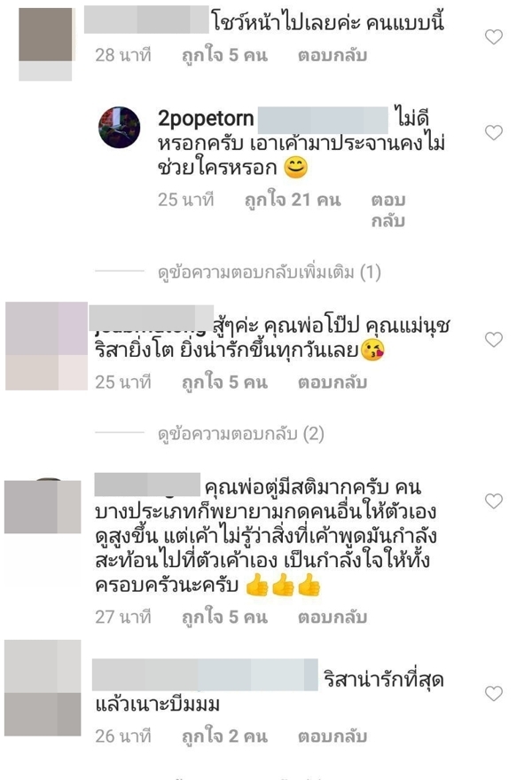
Task: Tap the heart on 2popetorn's reply
Action: pyautogui.click(x=494, y=132)
